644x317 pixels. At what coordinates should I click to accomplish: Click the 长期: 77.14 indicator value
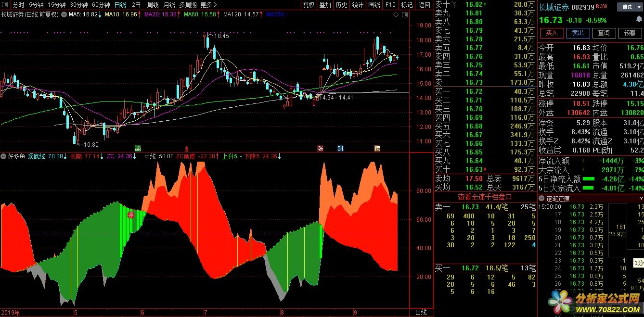pos(86,156)
